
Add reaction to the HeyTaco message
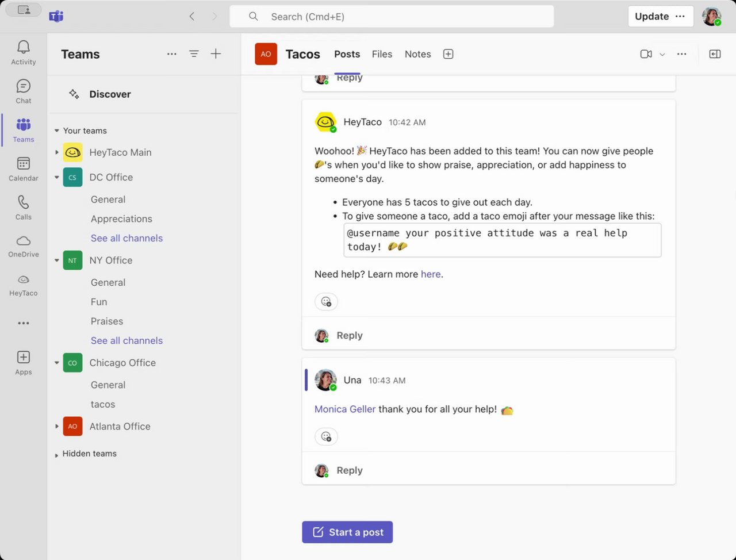(x=326, y=301)
